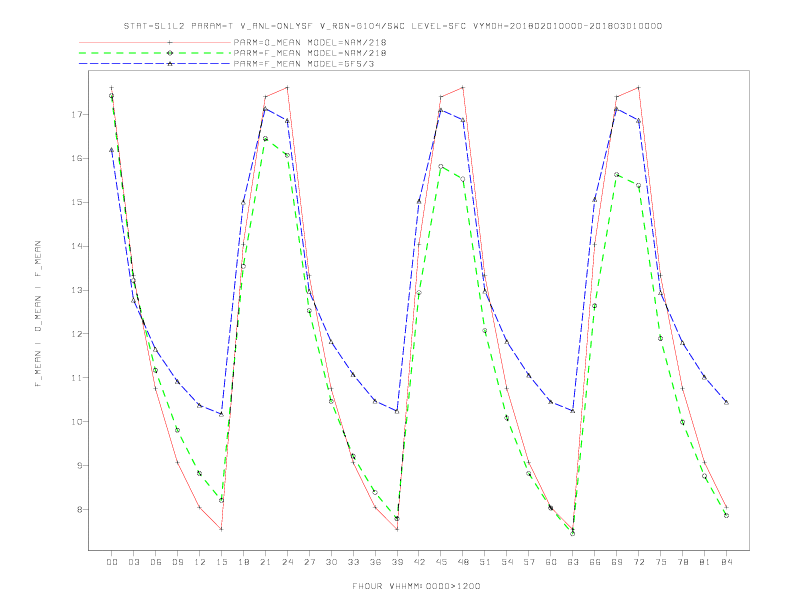792x612 pixels.
Task: Click x-axis tick label 63
Action: pyautogui.click(x=573, y=562)
